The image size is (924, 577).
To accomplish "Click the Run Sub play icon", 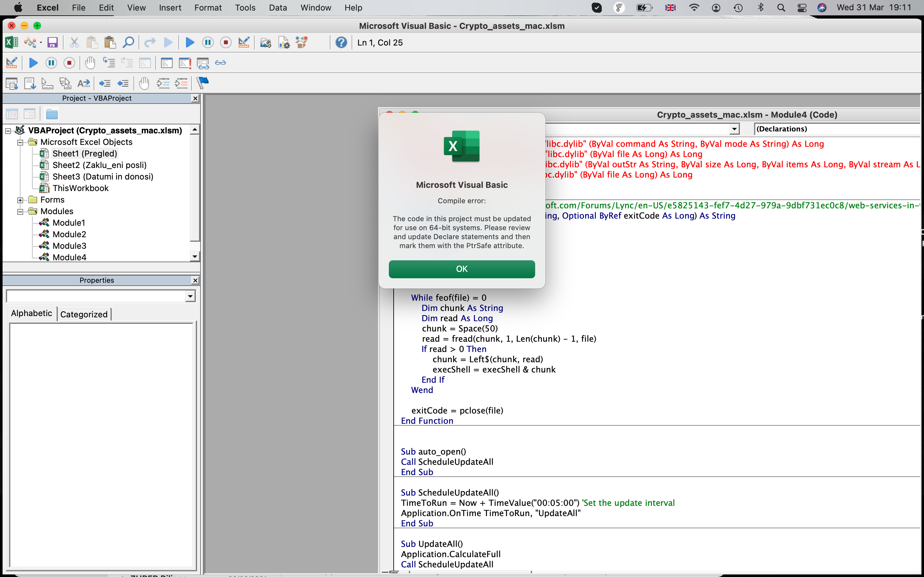I will (x=190, y=42).
